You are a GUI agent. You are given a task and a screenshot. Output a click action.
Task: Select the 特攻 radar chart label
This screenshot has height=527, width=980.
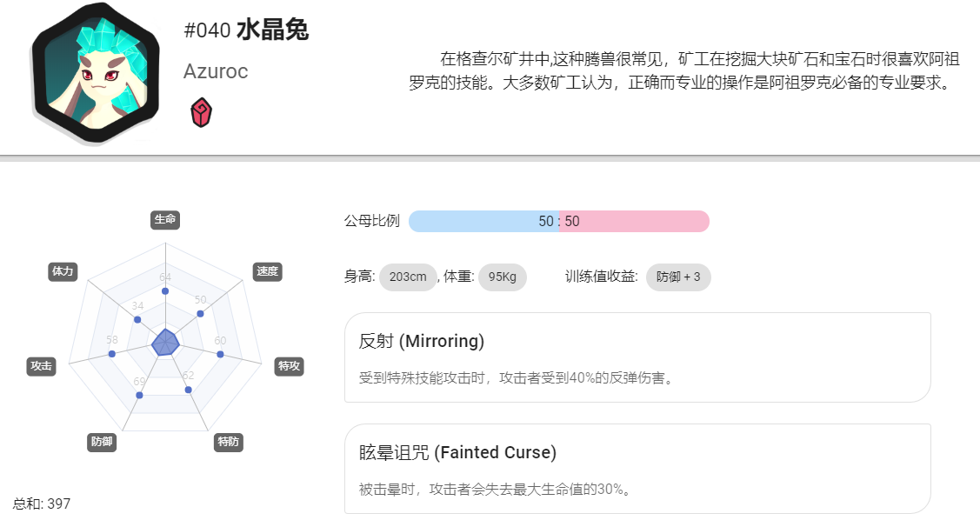[x=290, y=366]
